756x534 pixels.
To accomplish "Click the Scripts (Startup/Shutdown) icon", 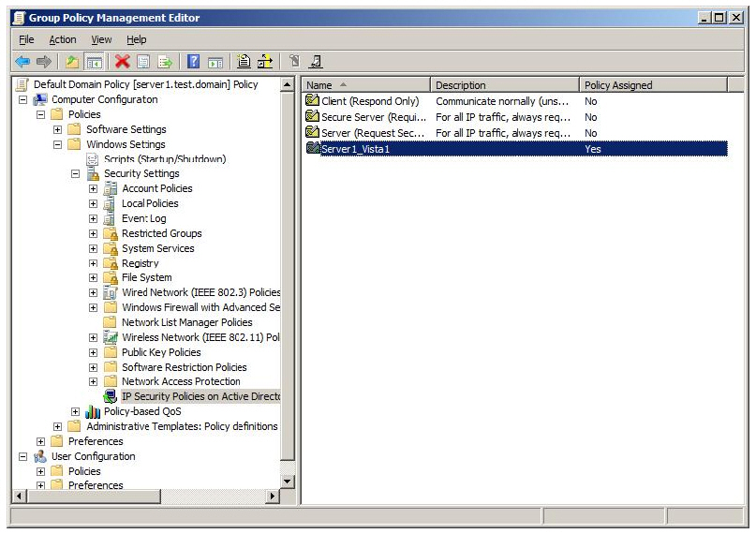I will (x=93, y=159).
